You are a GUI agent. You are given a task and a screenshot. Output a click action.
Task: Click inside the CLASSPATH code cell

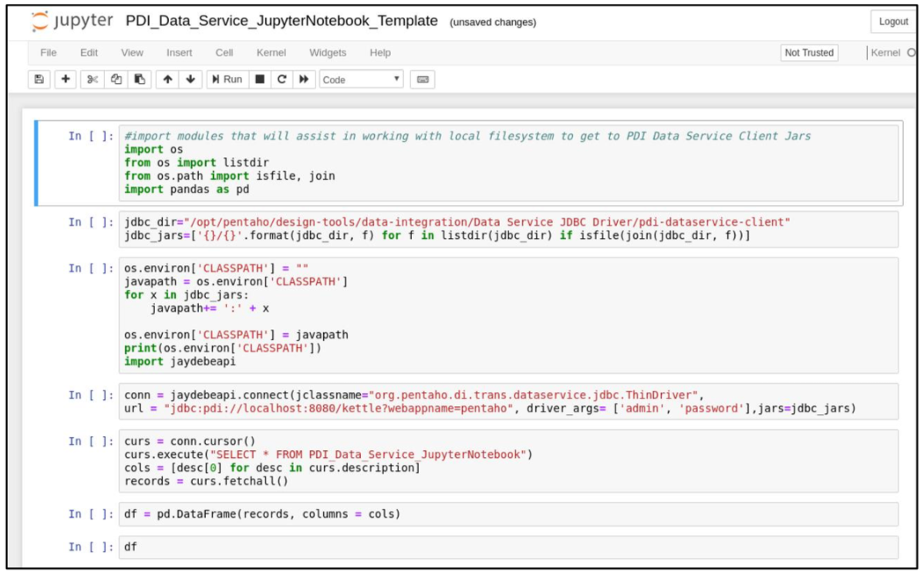(x=508, y=315)
